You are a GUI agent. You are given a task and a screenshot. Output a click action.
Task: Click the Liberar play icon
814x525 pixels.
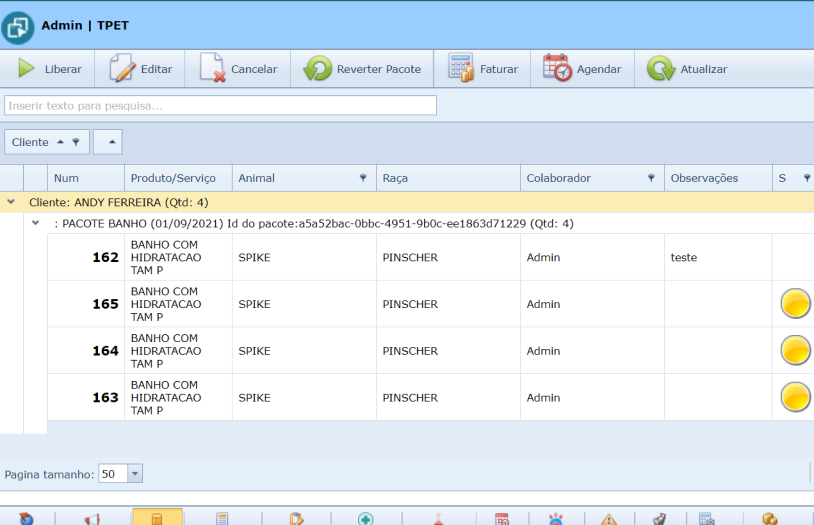(26, 69)
